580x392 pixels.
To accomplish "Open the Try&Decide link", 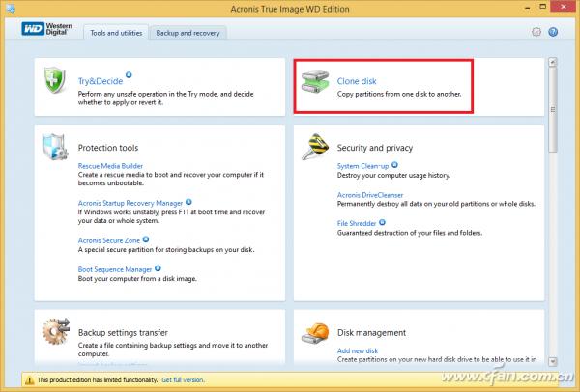I will (x=101, y=81).
